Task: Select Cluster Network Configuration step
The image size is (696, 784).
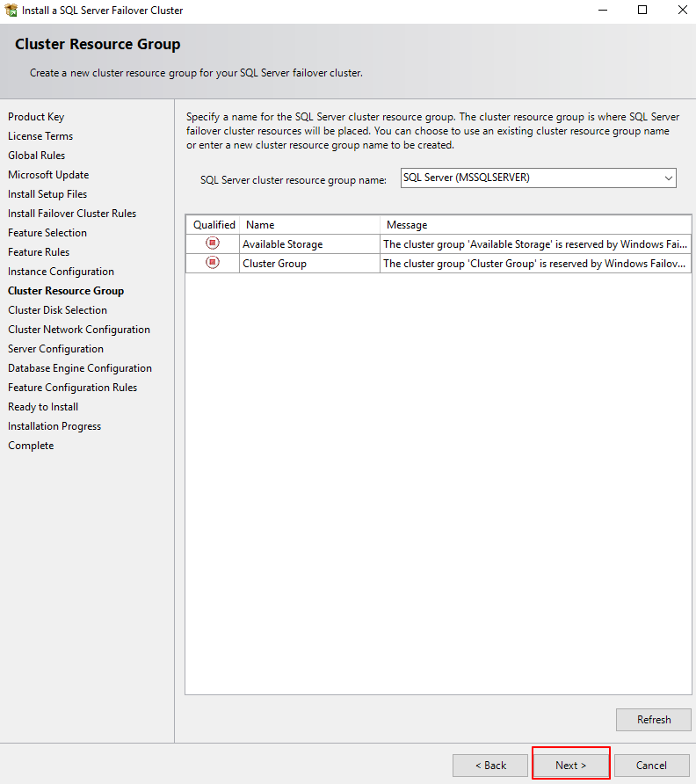Action: 79,330
